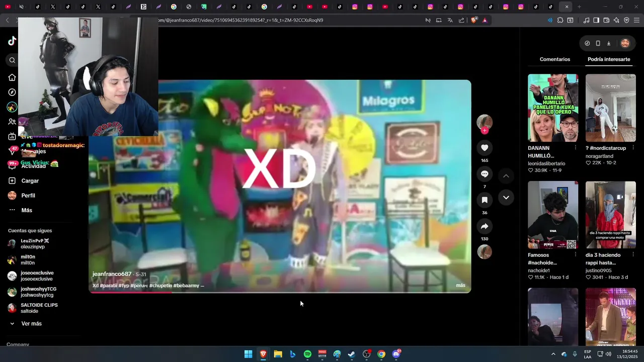Switch to the Comentarios tab
Image resolution: width=644 pixels, height=362 pixels.
[555, 59]
